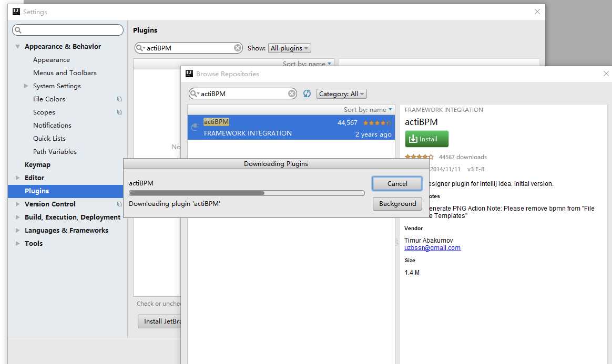Viewport: 612px width, 364px height.
Task: Click the FRAMEWORK INTEGRATION category heading in details
Action: [x=444, y=110]
